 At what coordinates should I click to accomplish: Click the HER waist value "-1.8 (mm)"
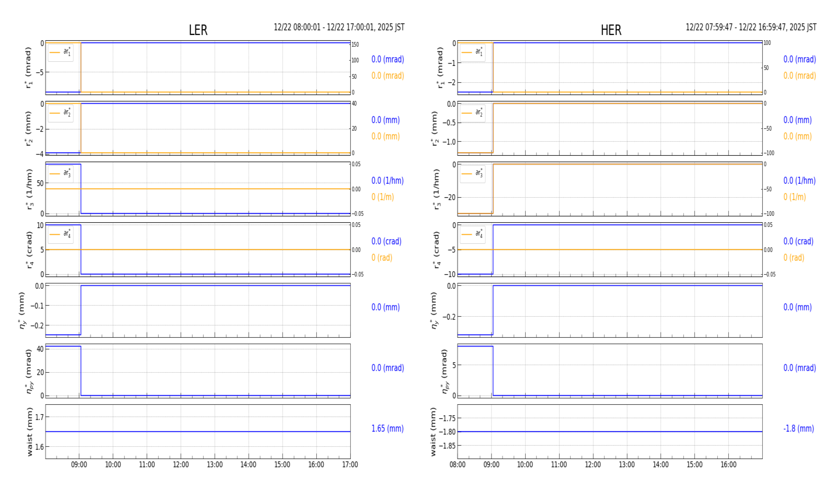point(799,429)
